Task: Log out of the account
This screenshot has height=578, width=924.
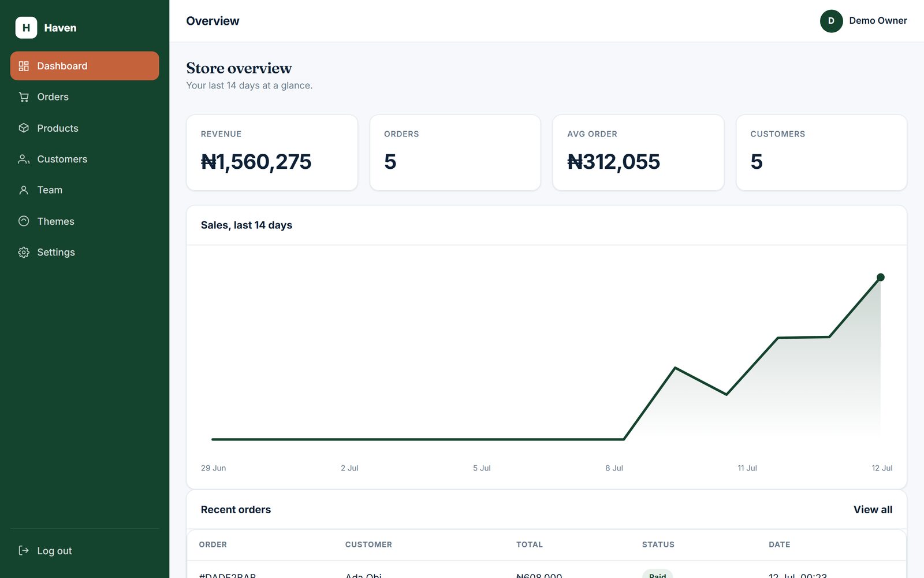Action: pyautogui.click(x=84, y=551)
